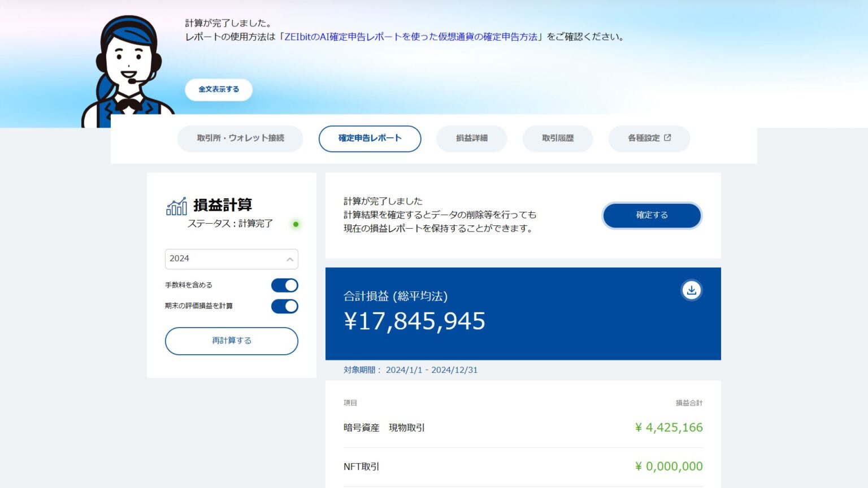Disable the 手数料を含める toggle

tap(284, 285)
